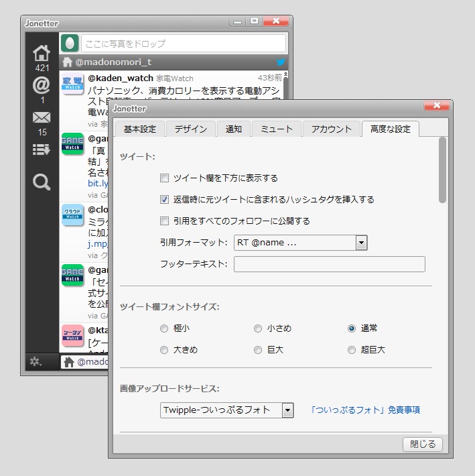Click settings dialog vertical scrollbar thumb

coord(442,170)
